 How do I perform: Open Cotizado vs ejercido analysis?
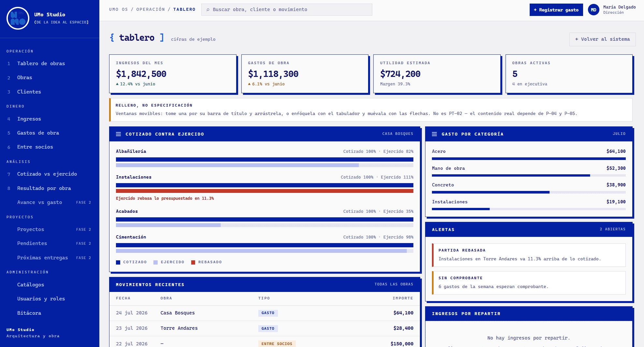coord(50,174)
